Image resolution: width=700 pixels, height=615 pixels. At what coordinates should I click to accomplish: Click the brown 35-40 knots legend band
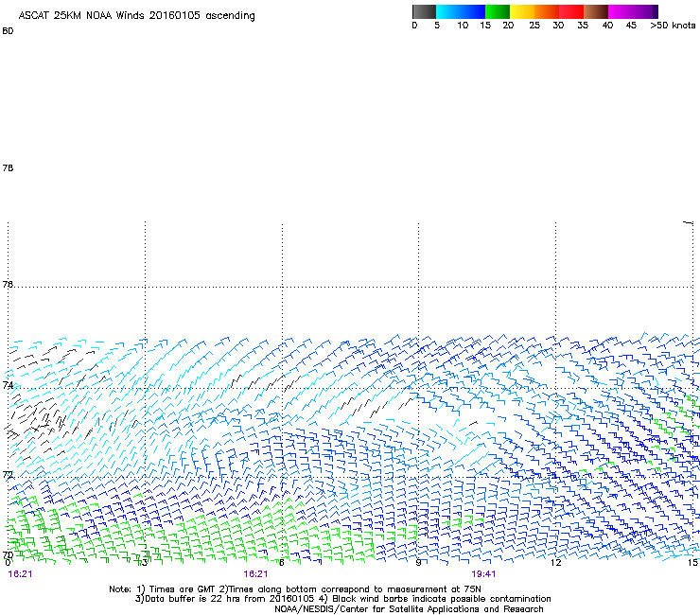tap(596, 11)
